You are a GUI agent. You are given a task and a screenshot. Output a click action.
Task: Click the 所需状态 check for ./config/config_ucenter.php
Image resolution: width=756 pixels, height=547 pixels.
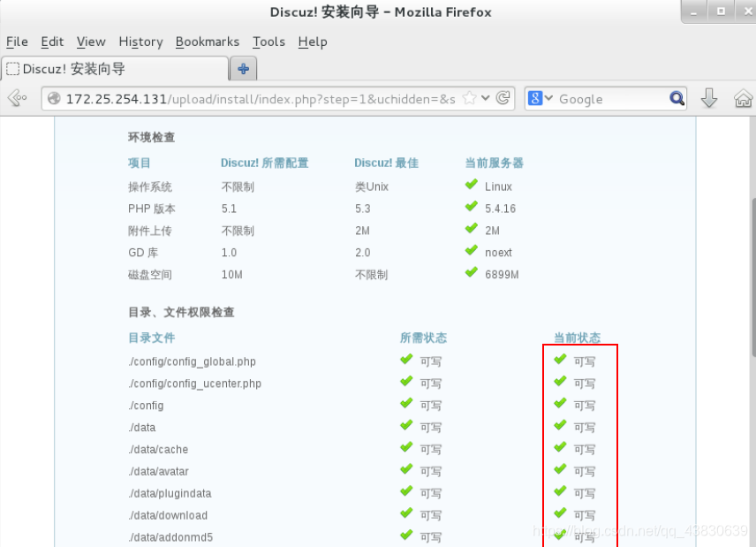pyautogui.click(x=406, y=382)
